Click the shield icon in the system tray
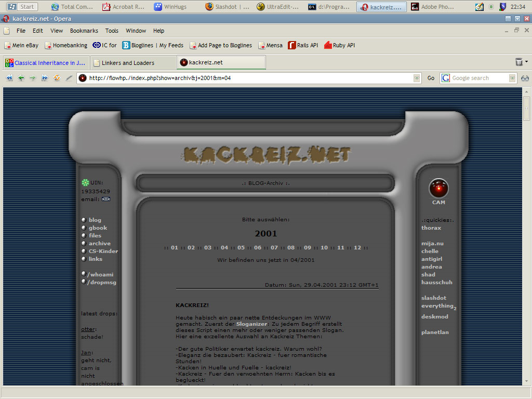 (x=503, y=7)
